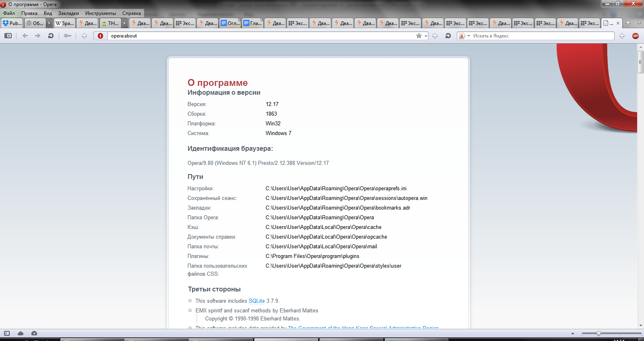644x341 pixels.
Task: Select the sessions\autopera.win path
Action: [x=347, y=198]
